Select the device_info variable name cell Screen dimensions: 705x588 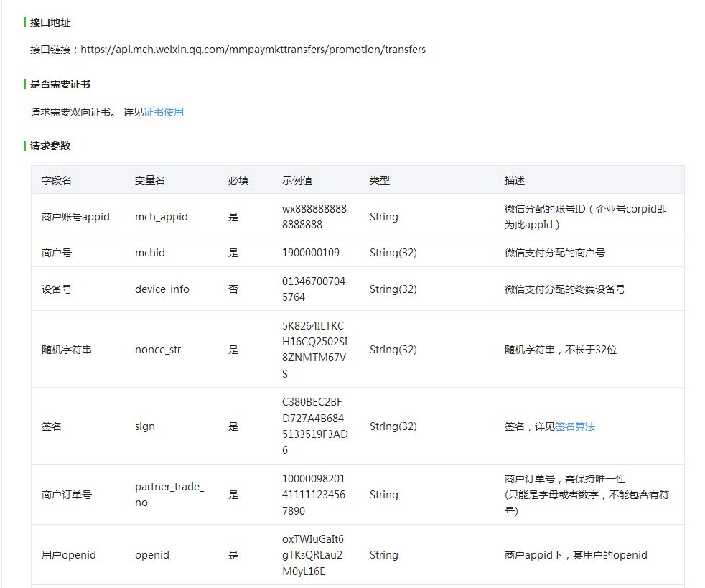[162, 289]
